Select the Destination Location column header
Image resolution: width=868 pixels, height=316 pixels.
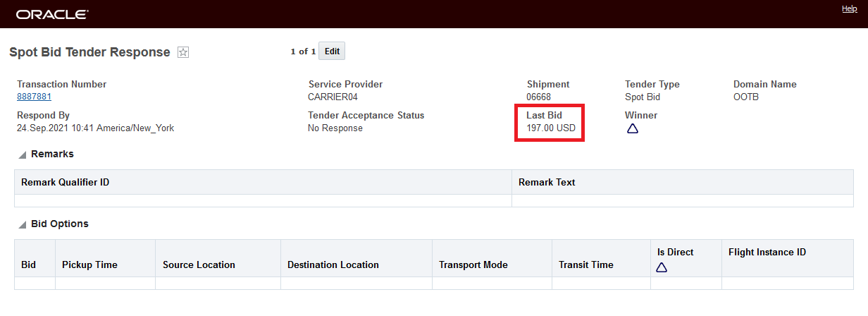(x=333, y=265)
